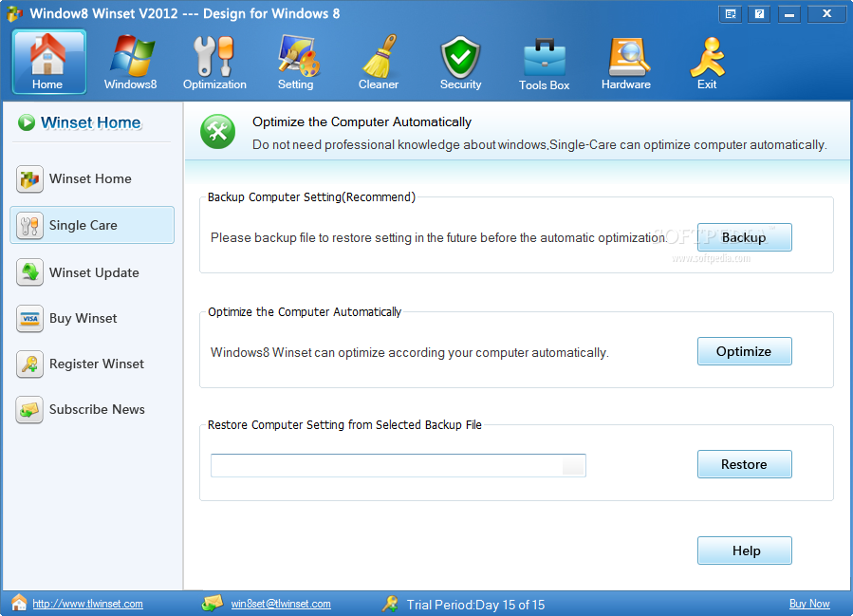The height and width of the screenshot is (616, 853).
Task: Click the Buy Winset VISA card icon
Action: (x=29, y=318)
